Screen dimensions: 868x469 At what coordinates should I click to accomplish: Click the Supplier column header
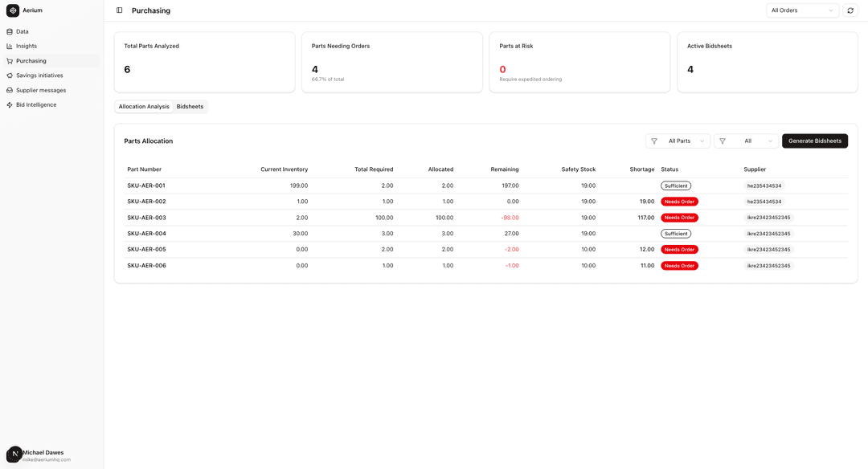755,169
